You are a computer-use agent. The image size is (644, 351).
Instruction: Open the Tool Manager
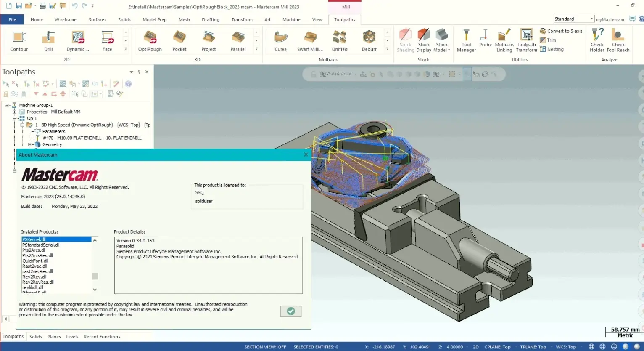pos(466,40)
